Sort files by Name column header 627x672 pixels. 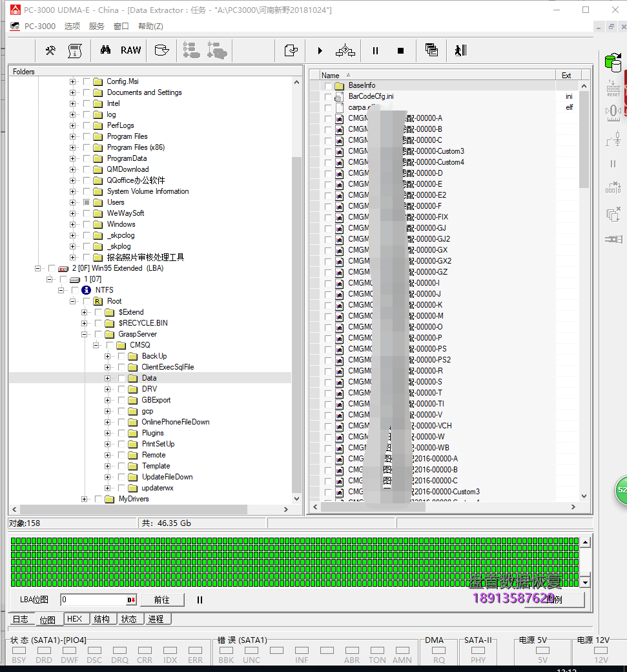pos(437,76)
